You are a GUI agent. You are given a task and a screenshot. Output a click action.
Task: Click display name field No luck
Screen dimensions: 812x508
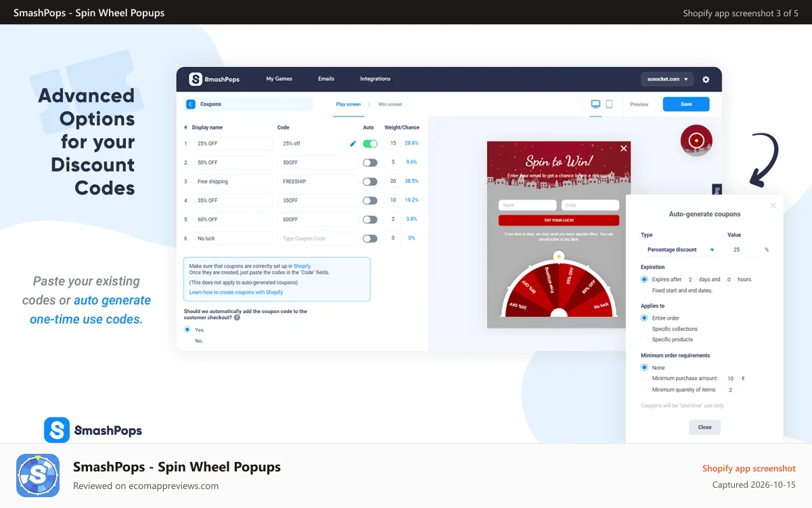click(232, 238)
